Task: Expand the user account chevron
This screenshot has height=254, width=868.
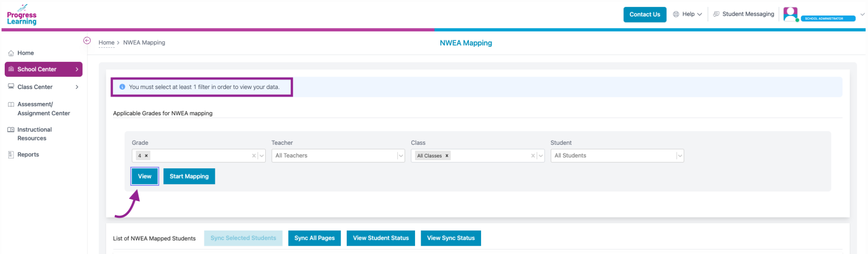Action: tap(862, 15)
